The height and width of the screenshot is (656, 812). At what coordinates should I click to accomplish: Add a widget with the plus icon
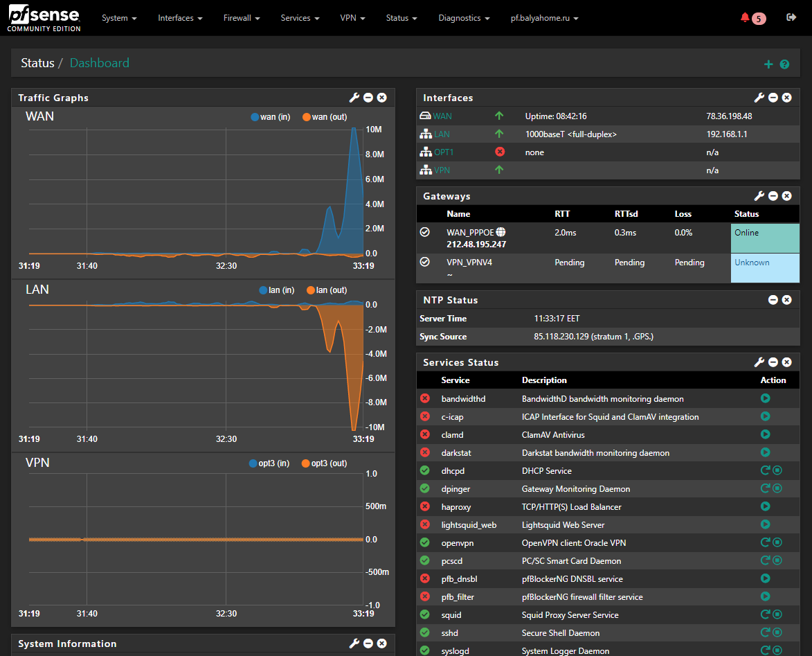click(768, 64)
